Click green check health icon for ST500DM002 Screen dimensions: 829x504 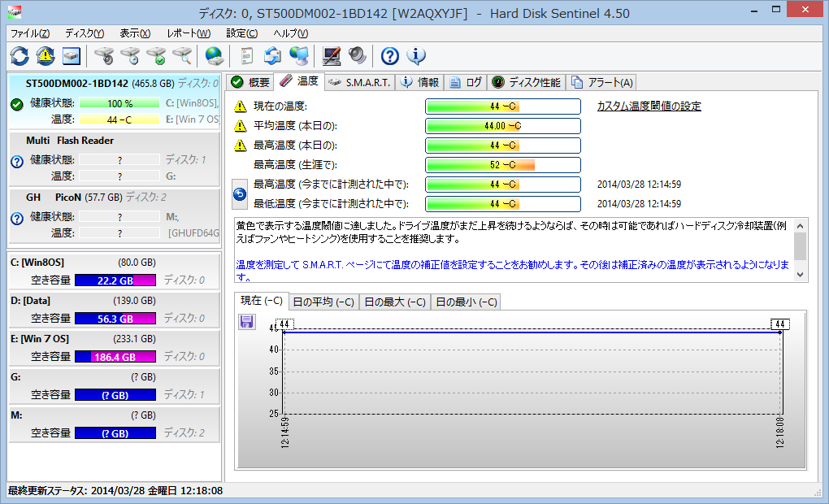[x=17, y=104]
